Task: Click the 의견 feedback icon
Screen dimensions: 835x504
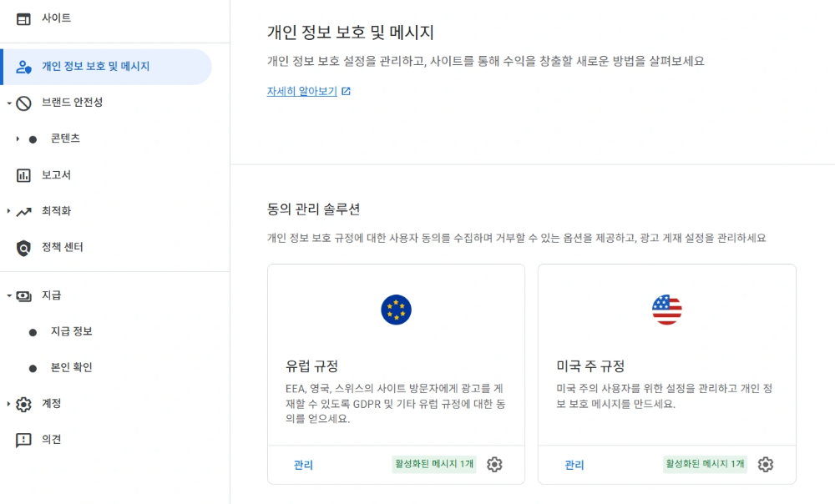Action: (x=23, y=440)
